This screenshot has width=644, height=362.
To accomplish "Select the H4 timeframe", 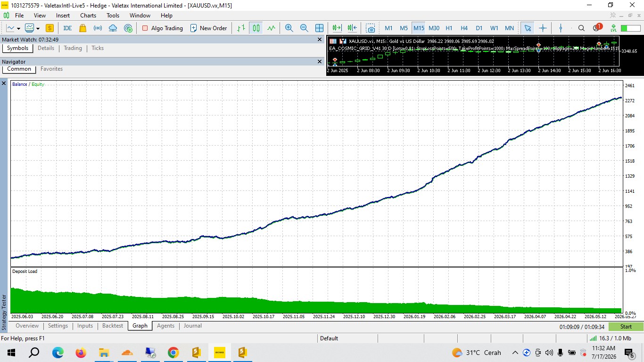I will (x=464, y=28).
